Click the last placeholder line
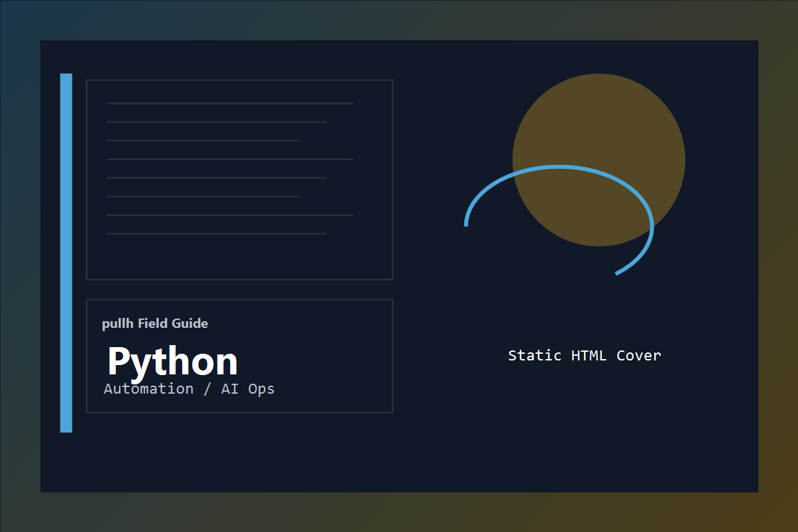 click(216, 234)
